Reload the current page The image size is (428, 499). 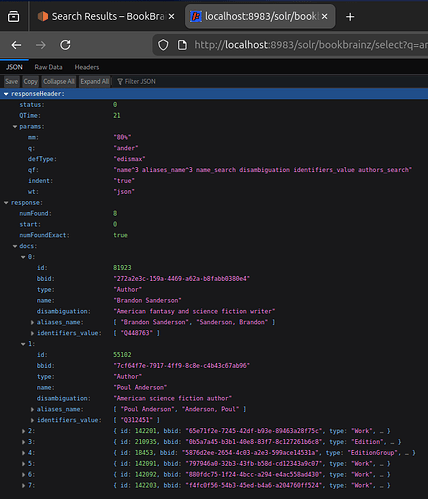pyautogui.click(x=65, y=45)
